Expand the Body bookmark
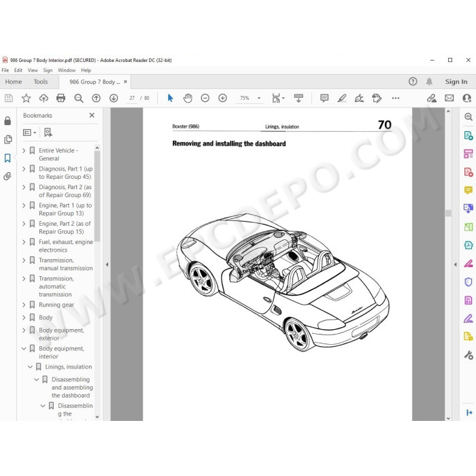 click(x=24, y=318)
